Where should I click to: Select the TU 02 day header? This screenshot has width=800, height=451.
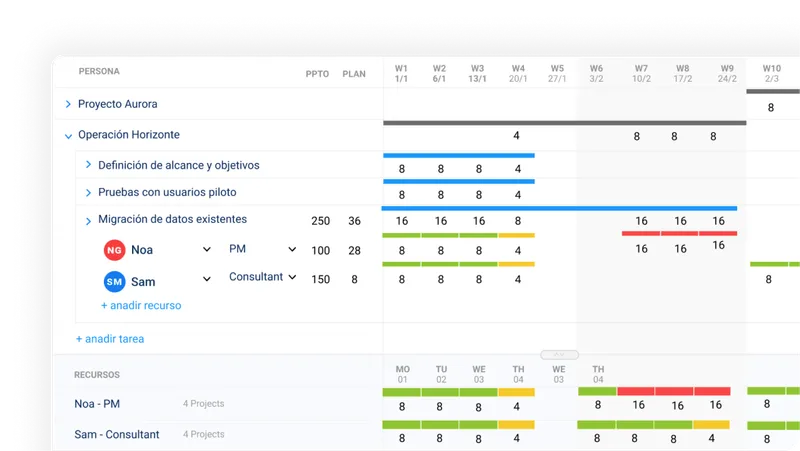tap(441, 374)
